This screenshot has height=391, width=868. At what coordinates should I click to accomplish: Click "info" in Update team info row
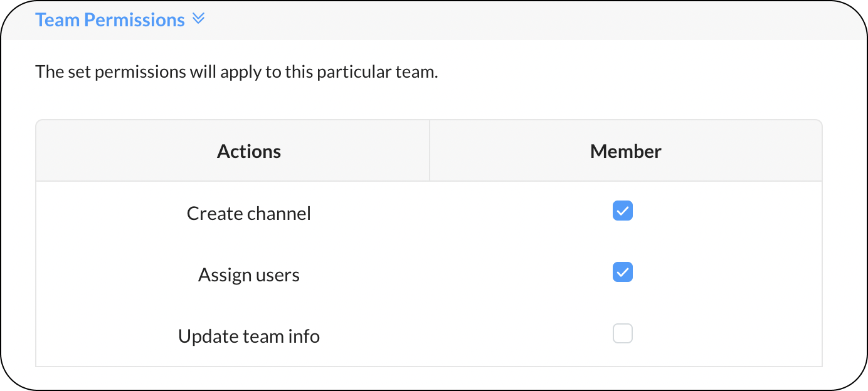pos(304,336)
